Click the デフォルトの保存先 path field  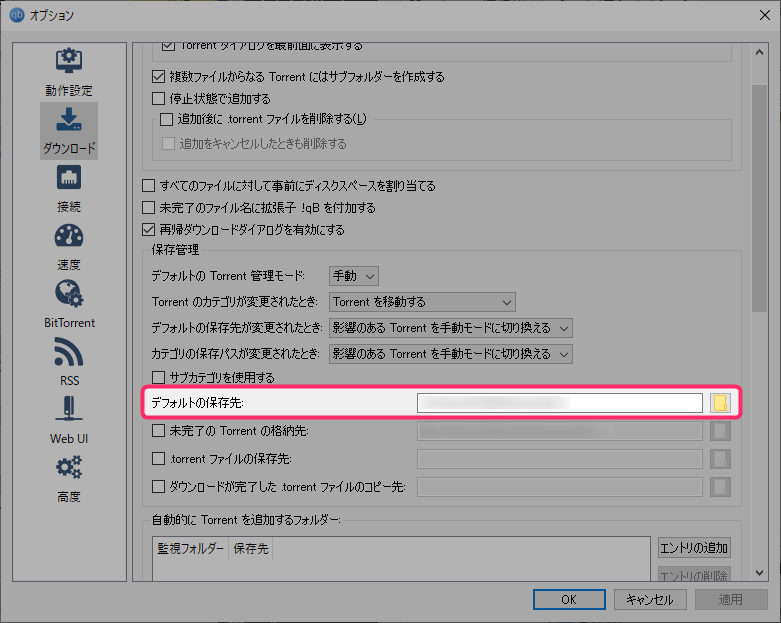(560, 403)
